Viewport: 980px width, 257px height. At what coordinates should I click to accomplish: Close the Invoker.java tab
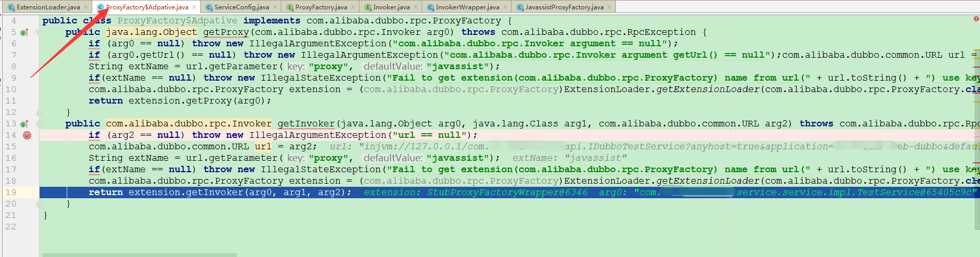click(x=415, y=7)
